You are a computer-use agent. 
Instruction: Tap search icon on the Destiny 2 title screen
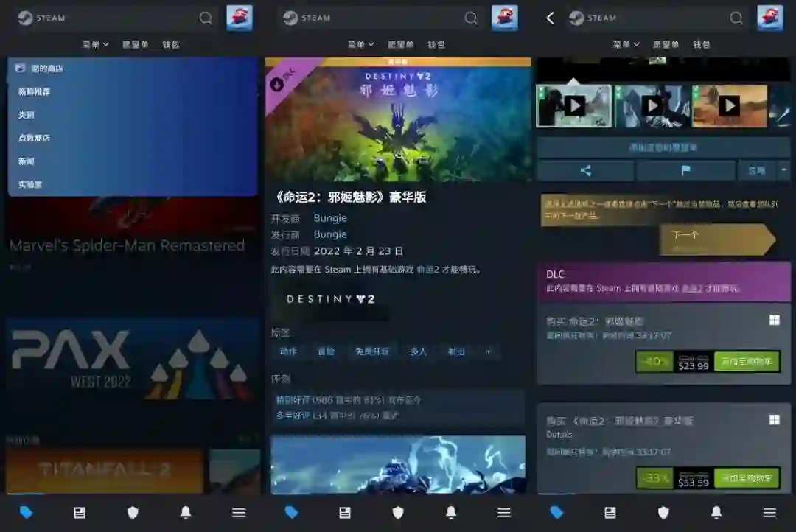point(471,18)
